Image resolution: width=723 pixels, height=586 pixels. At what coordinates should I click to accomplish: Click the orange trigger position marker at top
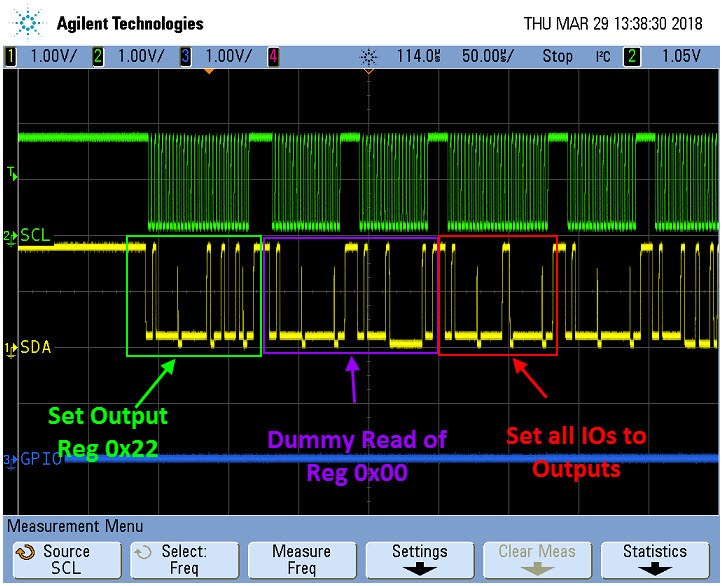pyautogui.click(x=209, y=71)
